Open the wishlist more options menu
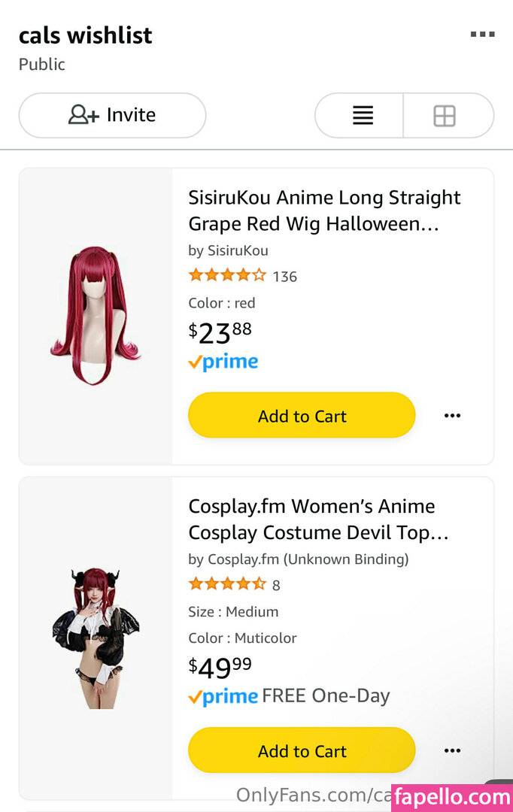This screenshot has height=812, width=513. click(x=482, y=35)
